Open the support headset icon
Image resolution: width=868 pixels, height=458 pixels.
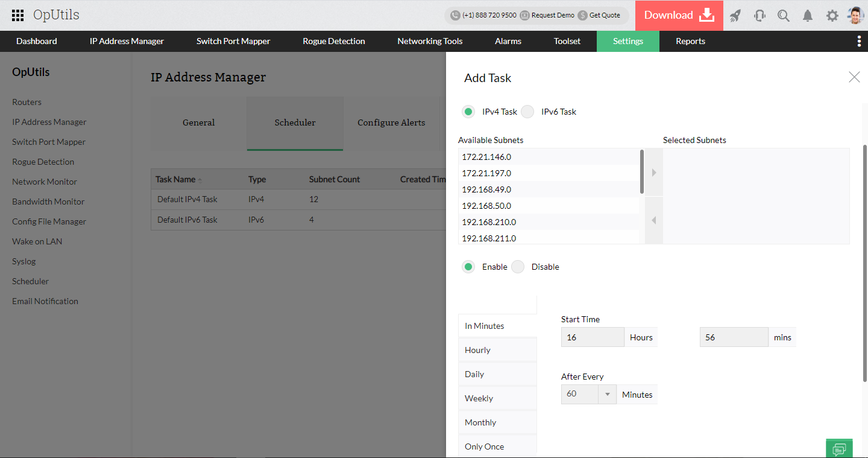[759, 16]
